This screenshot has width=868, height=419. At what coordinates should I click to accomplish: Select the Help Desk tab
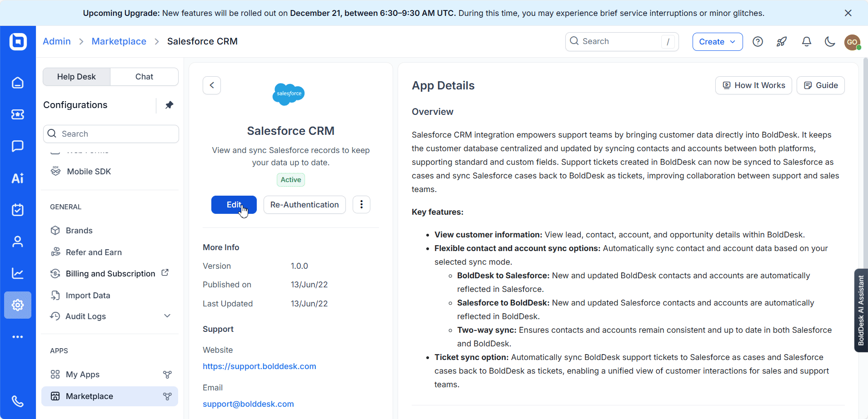coord(76,76)
